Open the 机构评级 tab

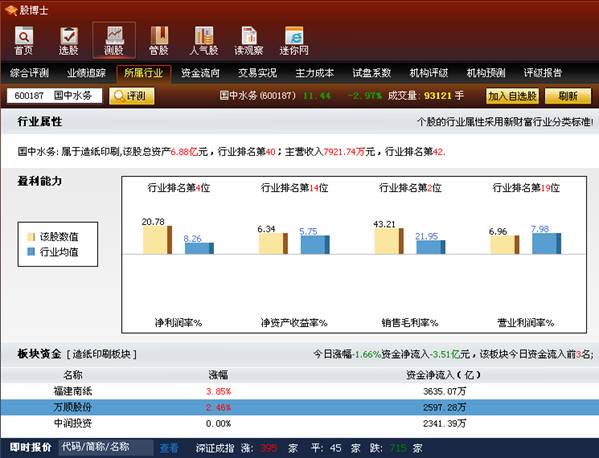(429, 73)
